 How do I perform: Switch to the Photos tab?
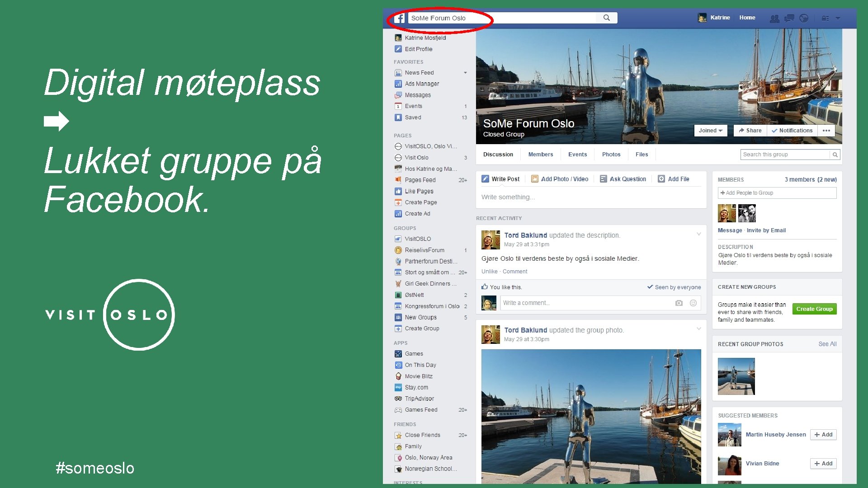click(611, 155)
